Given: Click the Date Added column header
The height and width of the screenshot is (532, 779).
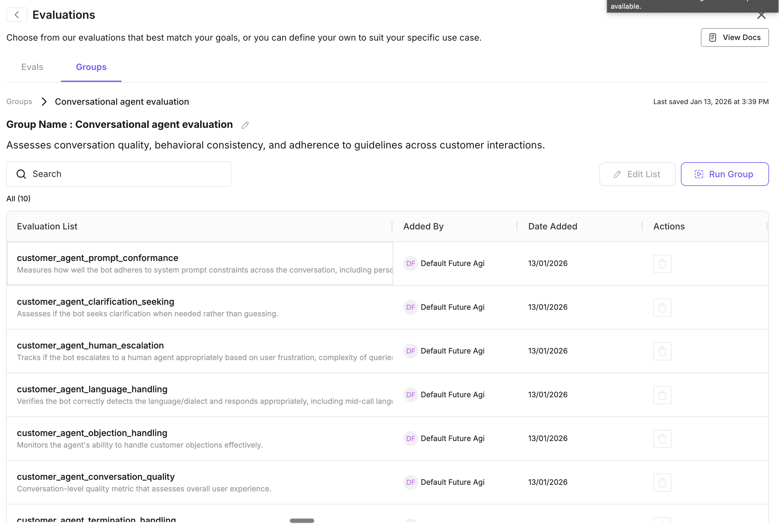Looking at the screenshot, I should tap(552, 226).
